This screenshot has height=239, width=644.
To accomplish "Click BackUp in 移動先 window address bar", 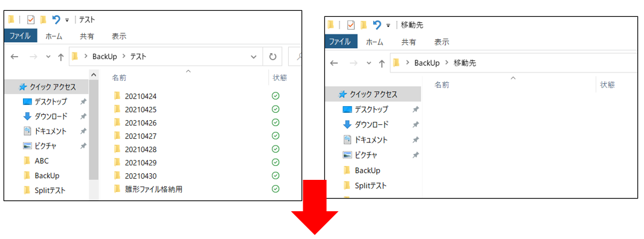I will coord(427,63).
